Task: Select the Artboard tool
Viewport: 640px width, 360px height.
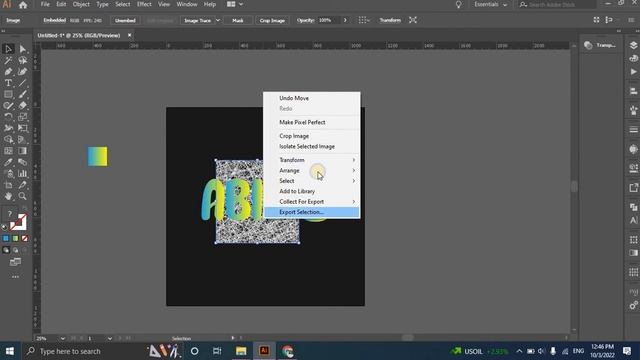Action: pos(8,185)
